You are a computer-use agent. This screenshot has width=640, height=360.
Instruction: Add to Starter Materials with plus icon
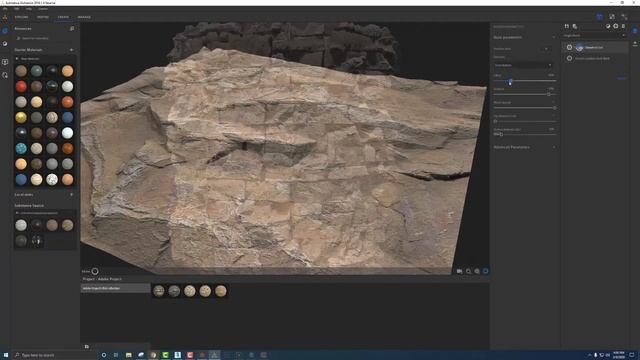(71, 50)
